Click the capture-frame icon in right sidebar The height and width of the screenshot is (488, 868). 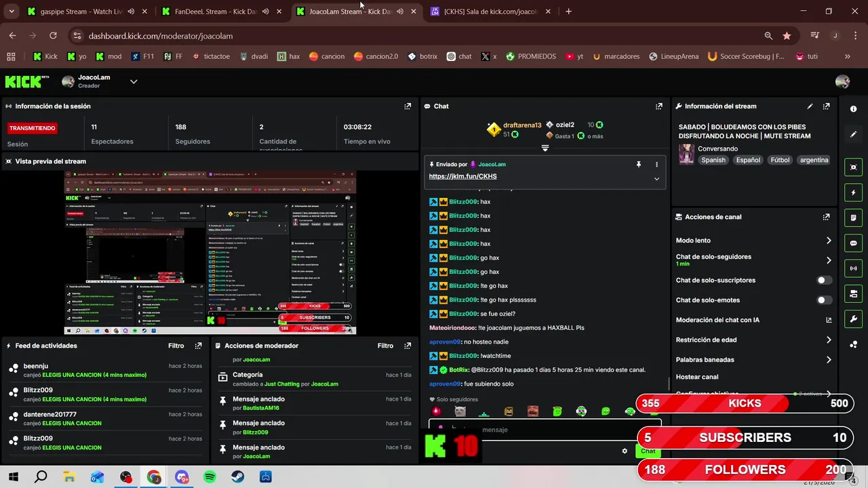point(853,167)
